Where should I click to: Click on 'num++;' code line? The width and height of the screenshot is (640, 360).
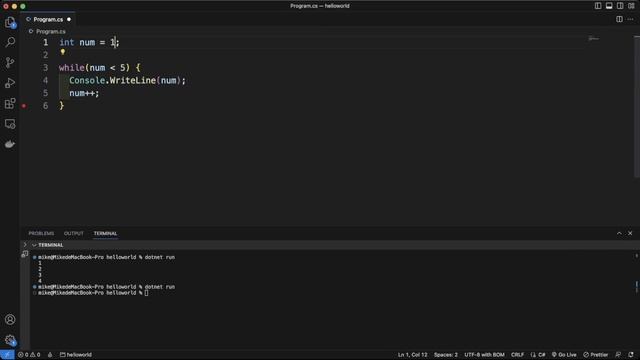pyautogui.click(x=84, y=93)
